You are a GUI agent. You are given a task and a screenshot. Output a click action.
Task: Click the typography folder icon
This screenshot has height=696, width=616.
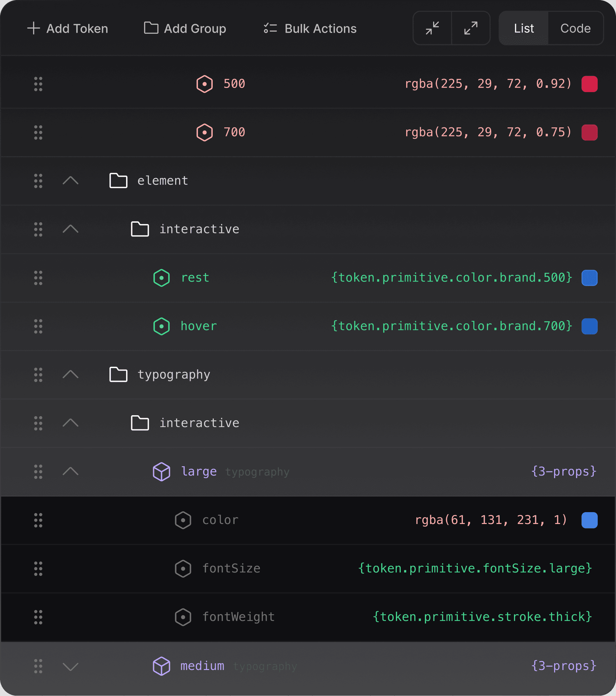pyautogui.click(x=118, y=374)
